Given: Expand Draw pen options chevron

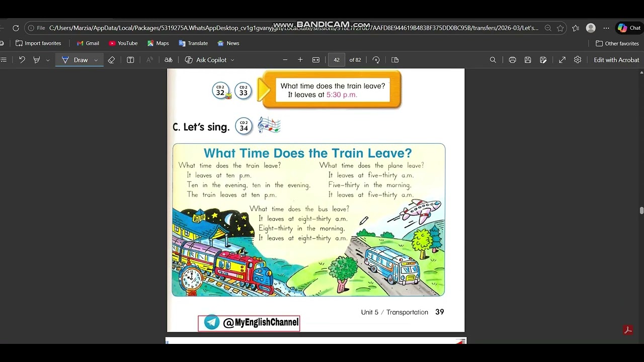Looking at the screenshot, I should click(96, 60).
